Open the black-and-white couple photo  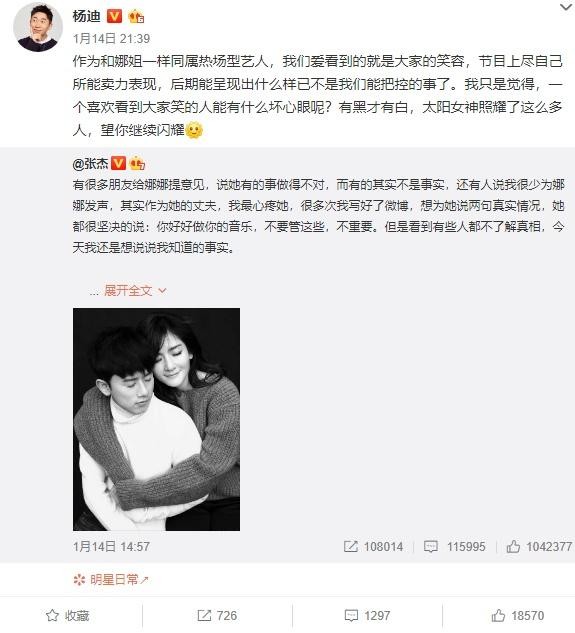[156, 419]
